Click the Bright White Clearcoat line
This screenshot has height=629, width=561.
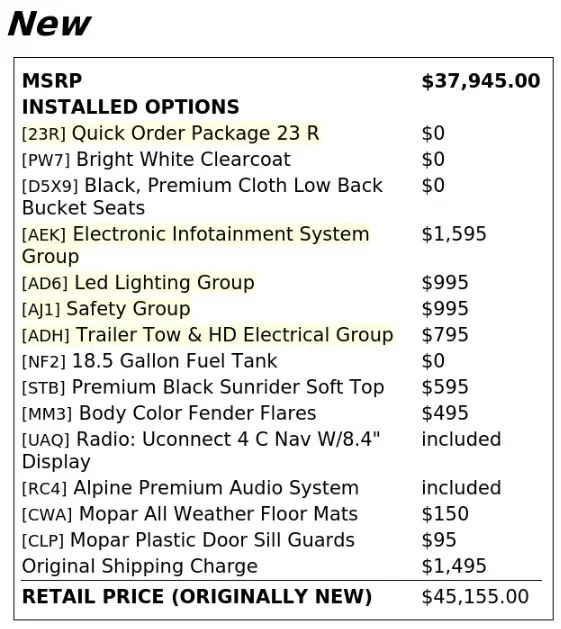pos(156,160)
